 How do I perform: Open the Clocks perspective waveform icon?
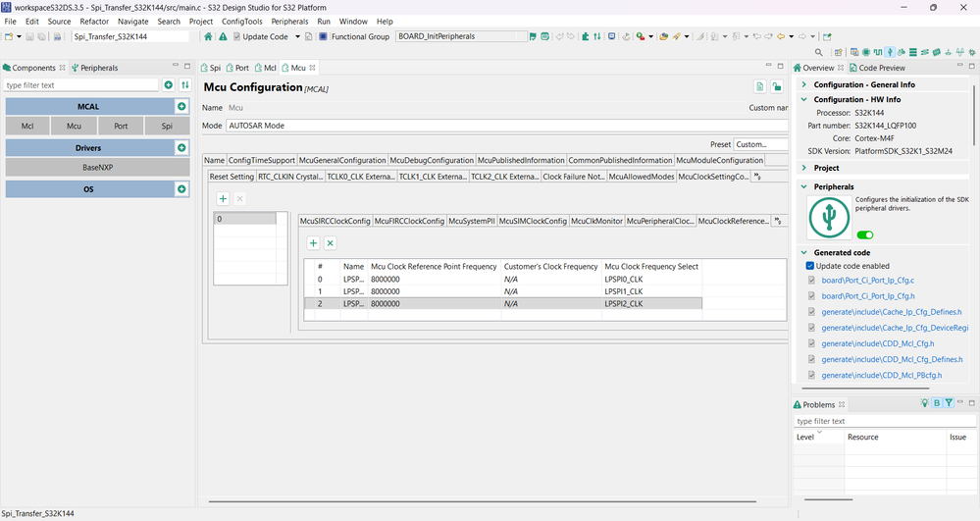point(878,53)
